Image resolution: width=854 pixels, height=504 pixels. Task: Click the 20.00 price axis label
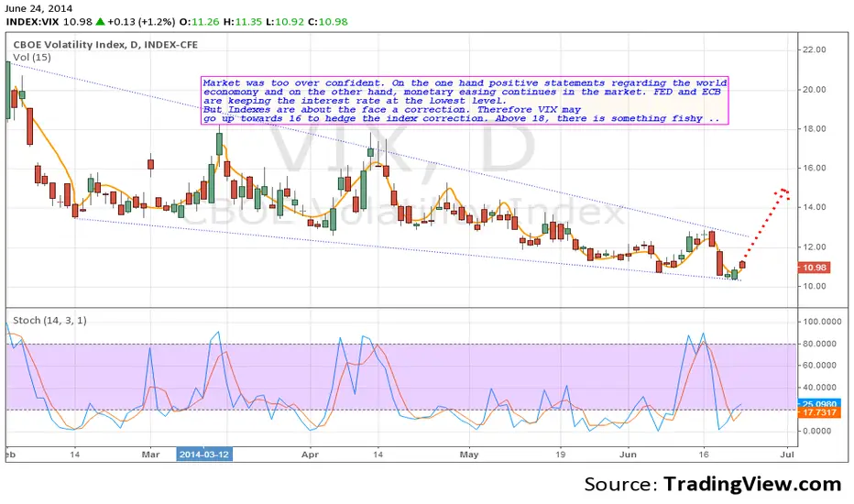pos(815,90)
